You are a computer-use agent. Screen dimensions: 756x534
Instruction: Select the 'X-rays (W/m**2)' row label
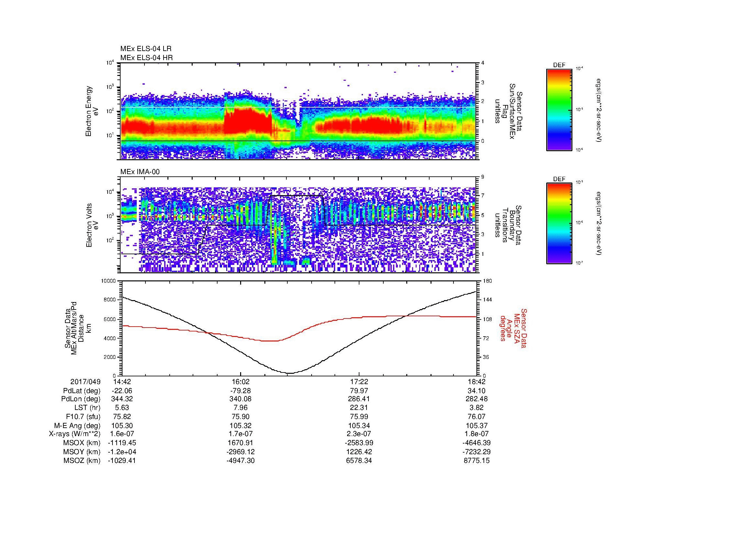(75, 434)
